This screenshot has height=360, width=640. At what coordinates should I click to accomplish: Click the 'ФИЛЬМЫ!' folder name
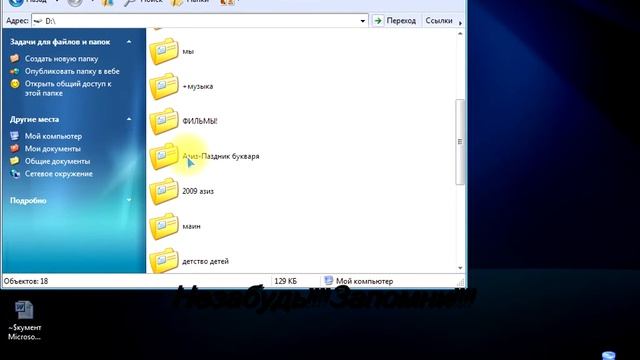pos(200,121)
